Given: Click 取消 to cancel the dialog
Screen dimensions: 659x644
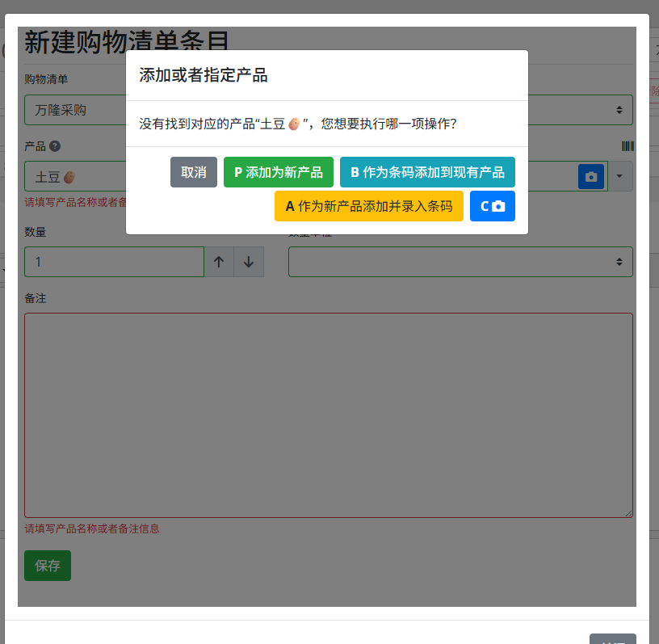Looking at the screenshot, I should (x=194, y=172).
